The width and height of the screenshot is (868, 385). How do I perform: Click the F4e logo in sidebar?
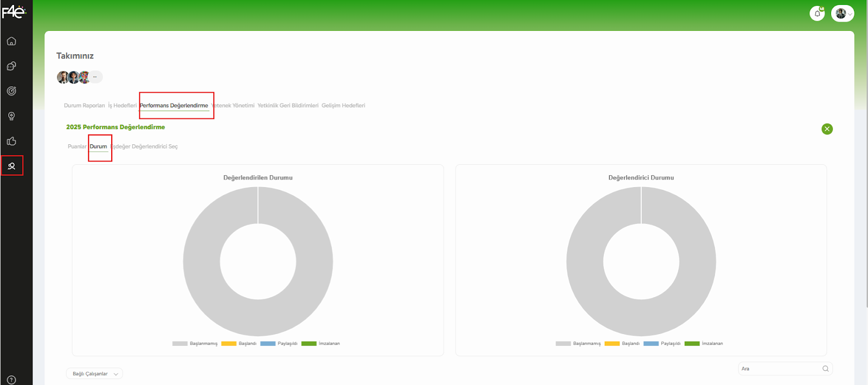(14, 11)
